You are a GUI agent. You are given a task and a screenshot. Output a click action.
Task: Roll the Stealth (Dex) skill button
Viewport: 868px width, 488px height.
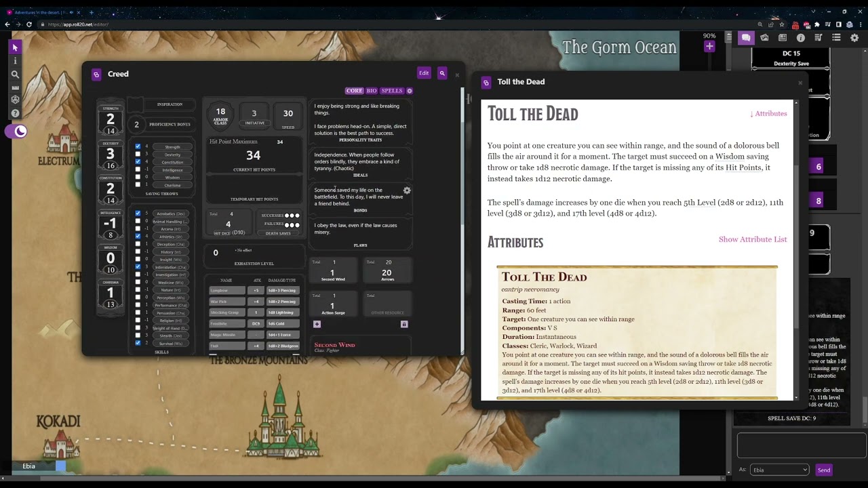coord(171,335)
